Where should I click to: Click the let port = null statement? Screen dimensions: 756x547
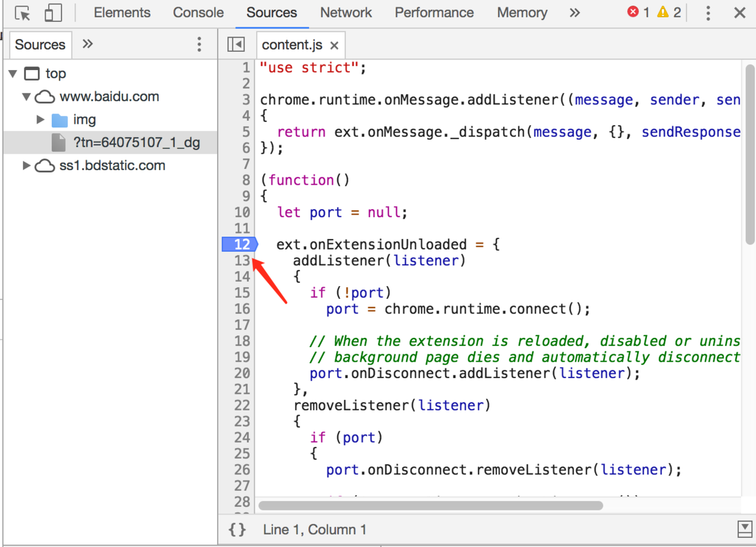pyautogui.click(x=342, y=212)
